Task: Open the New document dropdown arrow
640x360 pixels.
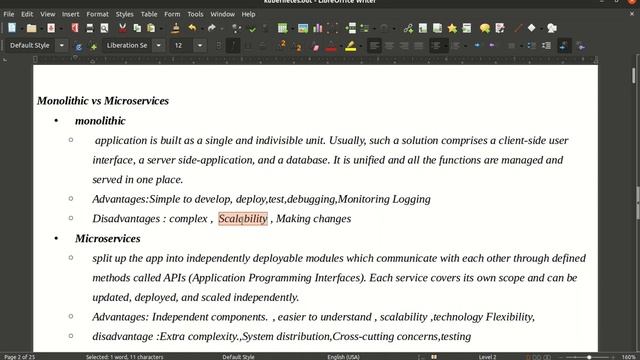Action: click(x=22, y=29)
